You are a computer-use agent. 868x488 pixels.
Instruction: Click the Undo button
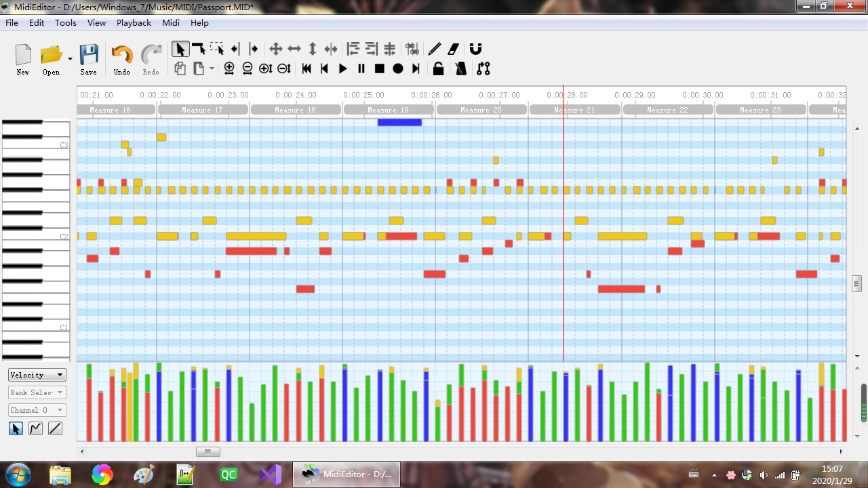[122, 60]
